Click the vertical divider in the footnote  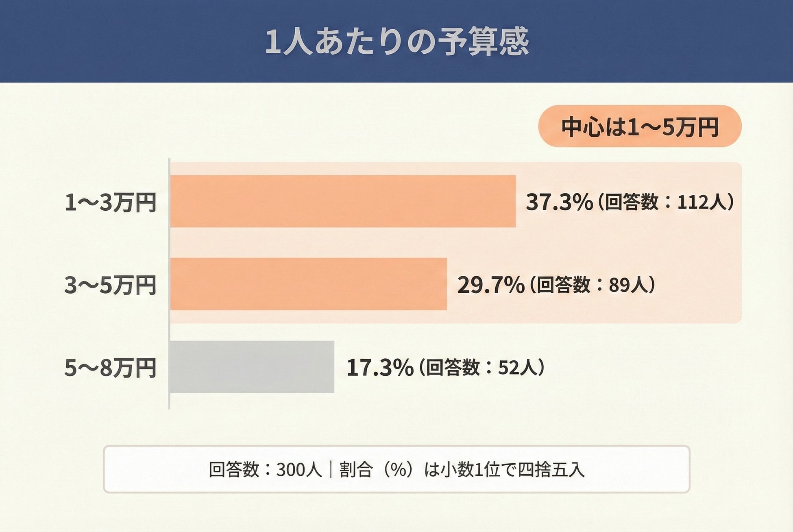[331, 470]
